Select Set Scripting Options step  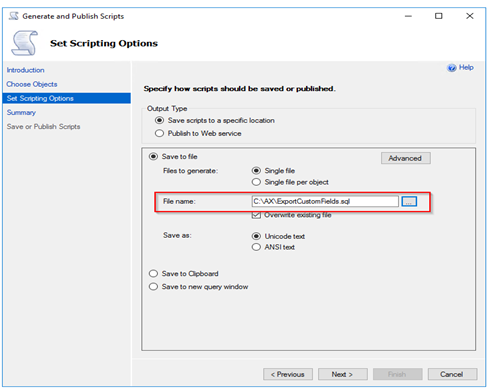point(66,98)
